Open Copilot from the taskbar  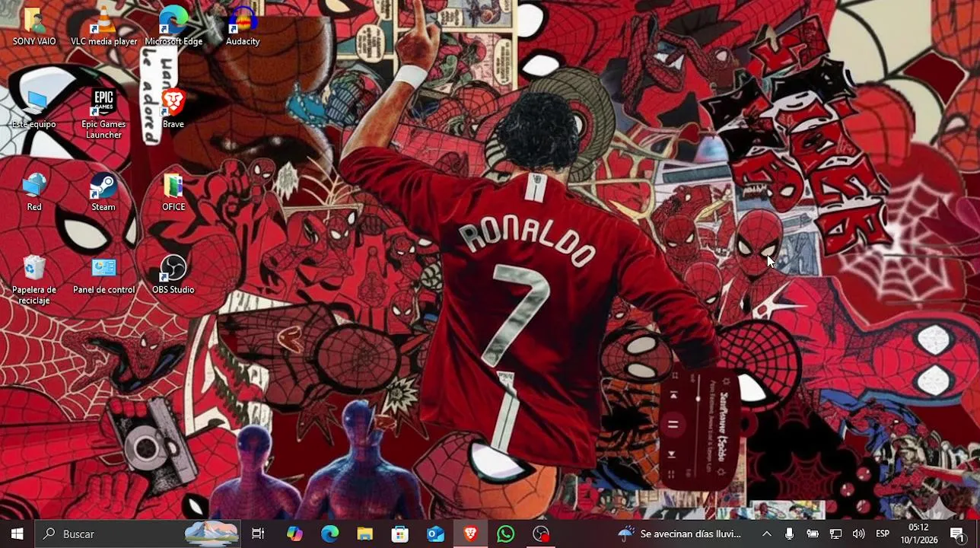[294, 534]
